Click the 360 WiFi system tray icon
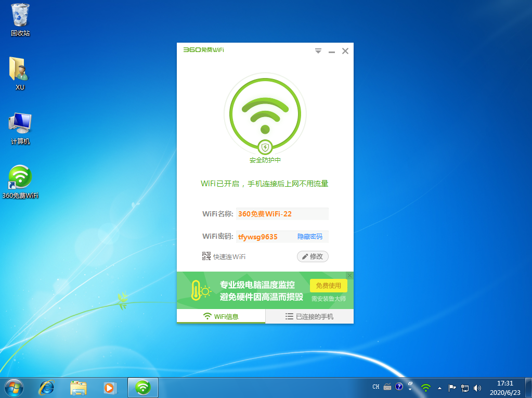The width and height of the screenshot is (532, 398). [426, 388]
